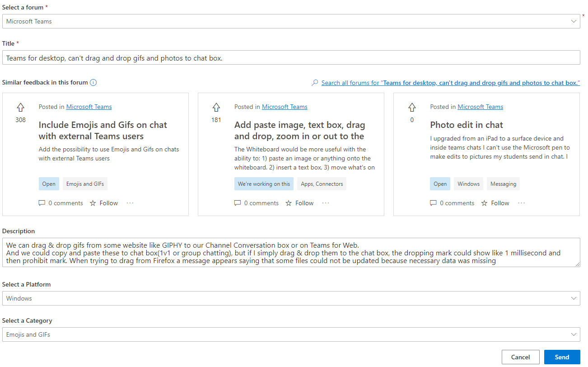This screenshot has height=367, width=588.
Task: Click the Send button
Action: click(562, 357)
